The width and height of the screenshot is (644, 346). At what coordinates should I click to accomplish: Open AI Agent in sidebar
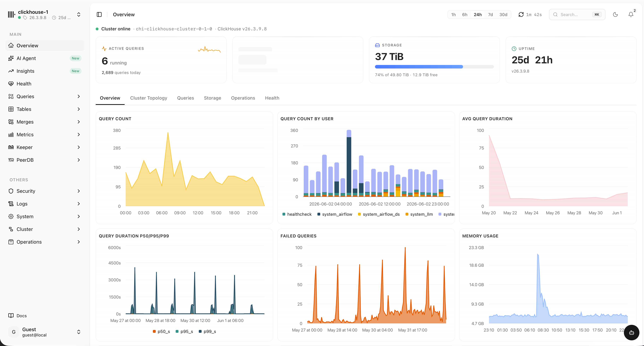click(x=45, y=58)
